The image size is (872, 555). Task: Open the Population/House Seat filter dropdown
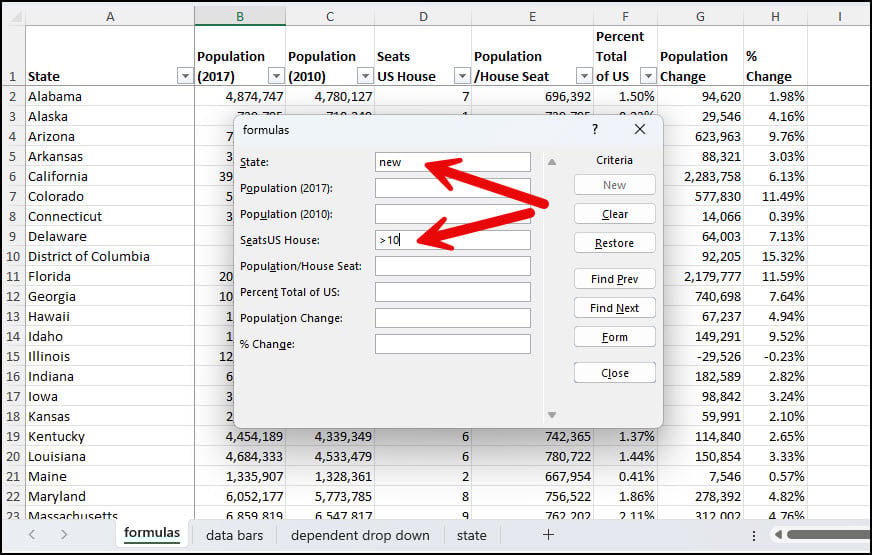click(x=584, y=76)
